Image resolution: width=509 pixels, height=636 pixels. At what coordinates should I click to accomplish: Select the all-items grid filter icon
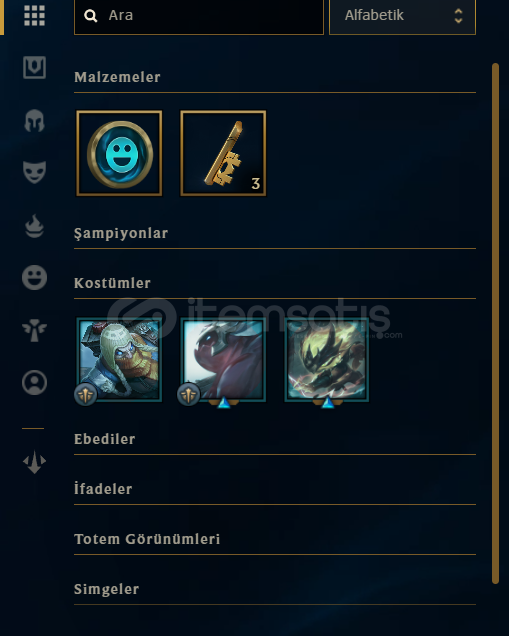(34, 16)
